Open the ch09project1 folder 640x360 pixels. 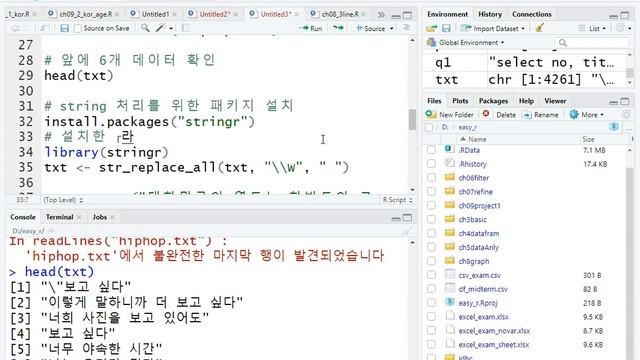tap(479, 205)
